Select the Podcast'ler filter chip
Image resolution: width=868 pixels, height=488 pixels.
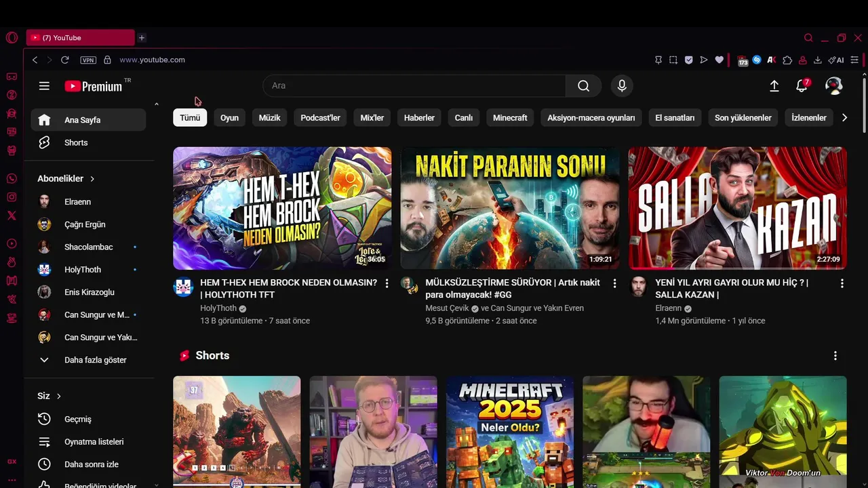click(320, 118)
